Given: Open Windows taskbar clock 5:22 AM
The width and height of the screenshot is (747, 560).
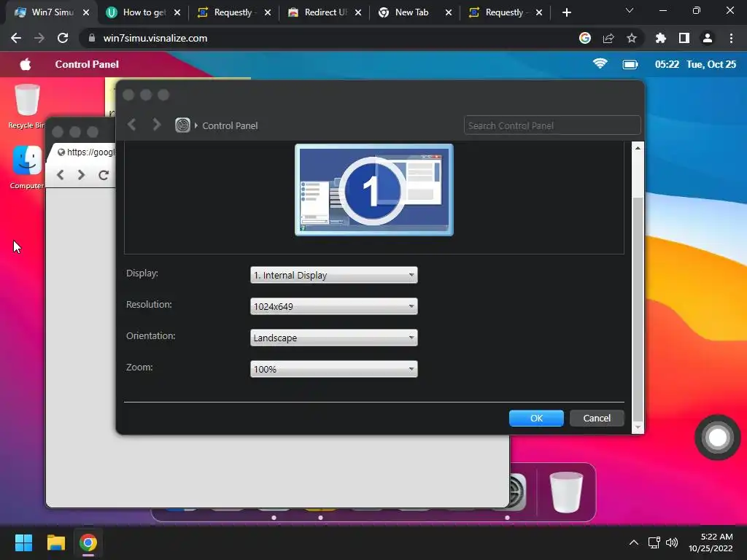Looking at the screenshot, I should (x=711, y=542).
